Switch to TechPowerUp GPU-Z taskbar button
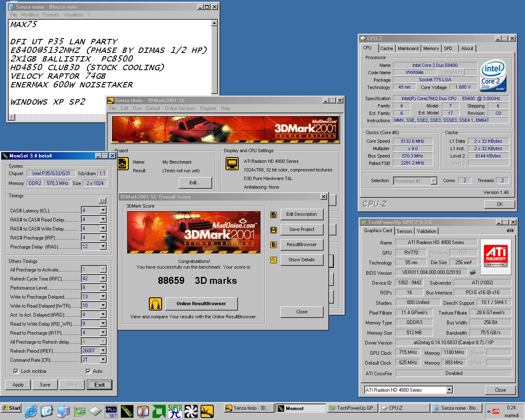 tap(352, 408)
